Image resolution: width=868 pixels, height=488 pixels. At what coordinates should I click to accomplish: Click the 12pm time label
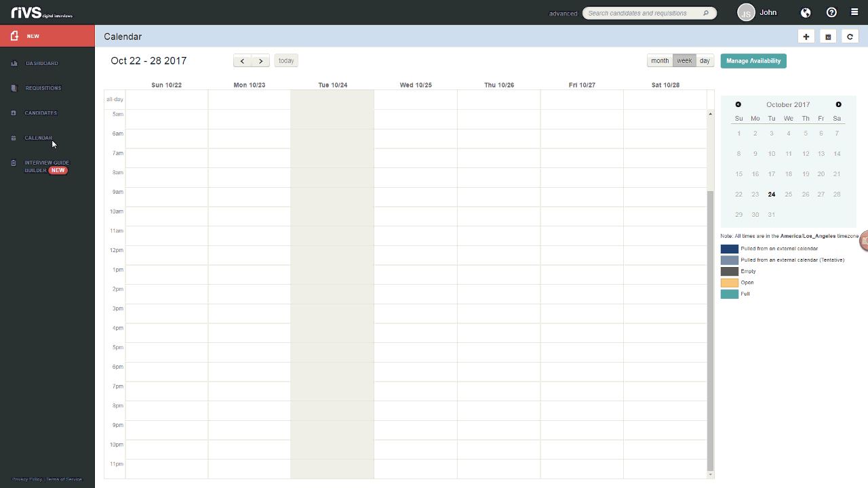tap(117, 251)
